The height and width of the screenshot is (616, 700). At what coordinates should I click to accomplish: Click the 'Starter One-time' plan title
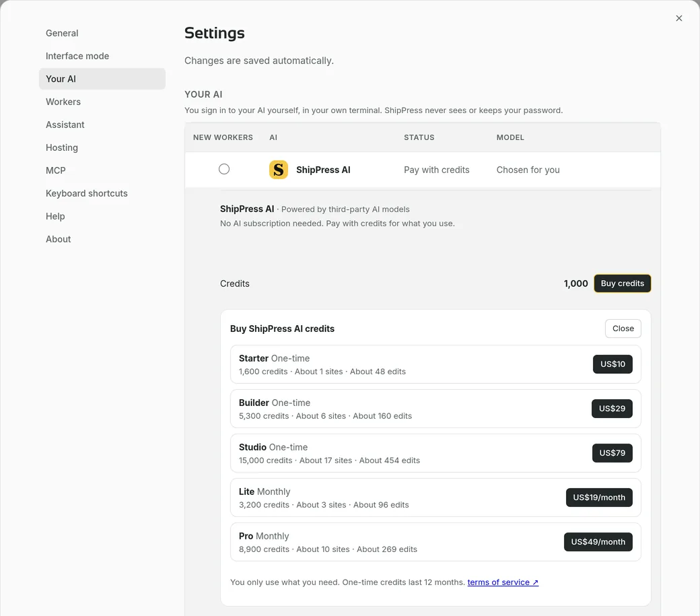click(274, 358)
